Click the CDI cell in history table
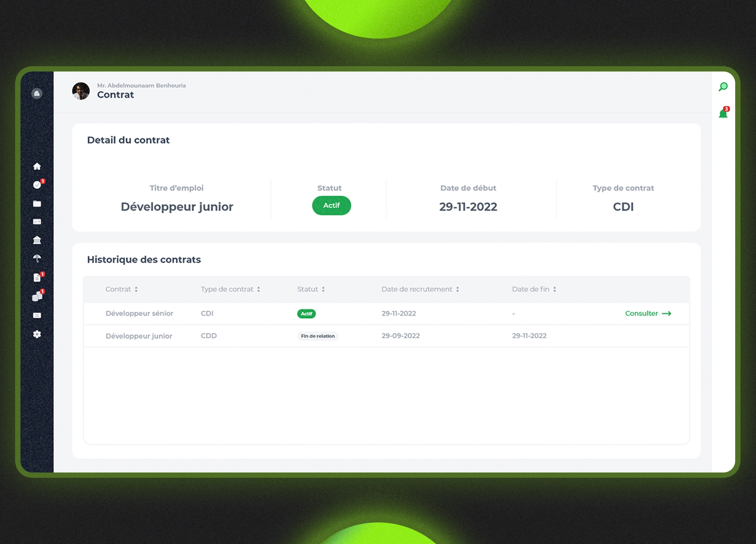The image size is (756, 544). 207,314
